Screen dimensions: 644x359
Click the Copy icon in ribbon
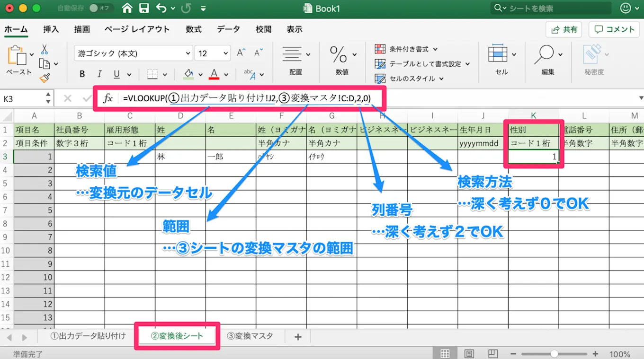[x=45, y=64]
